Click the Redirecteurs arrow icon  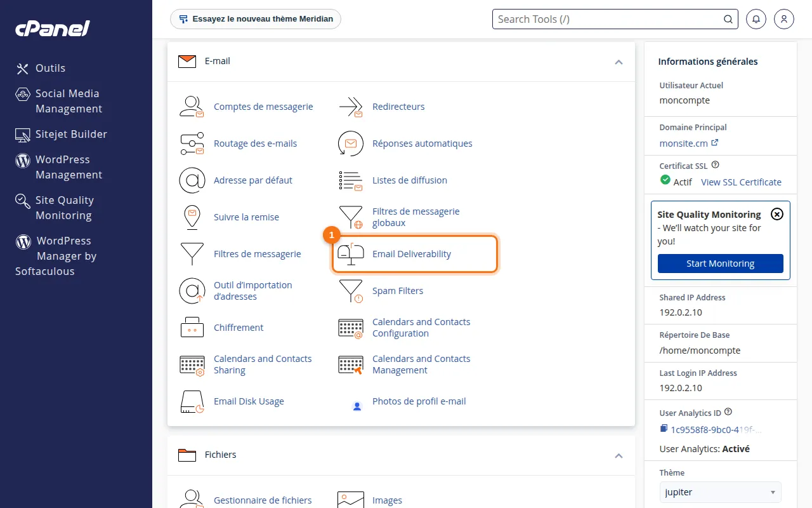coord(350,107)
